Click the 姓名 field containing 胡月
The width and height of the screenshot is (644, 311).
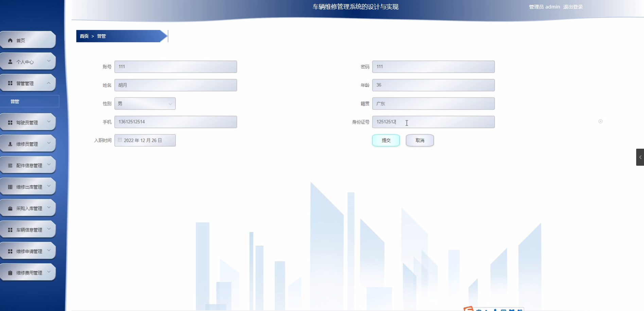pos(176,85)
